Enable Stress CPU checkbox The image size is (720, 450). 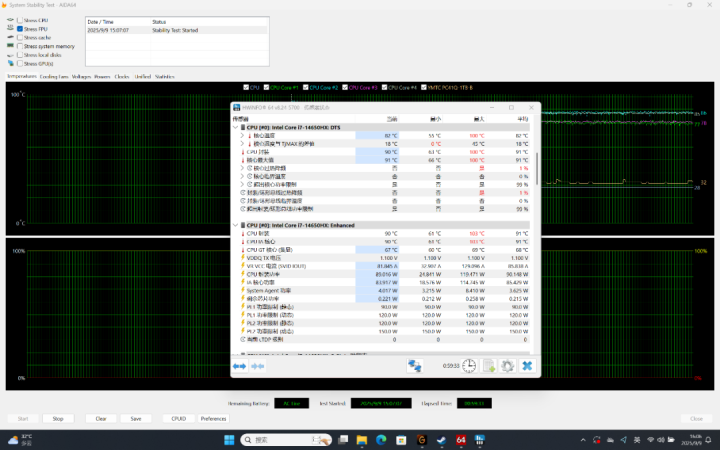(20, 20)
